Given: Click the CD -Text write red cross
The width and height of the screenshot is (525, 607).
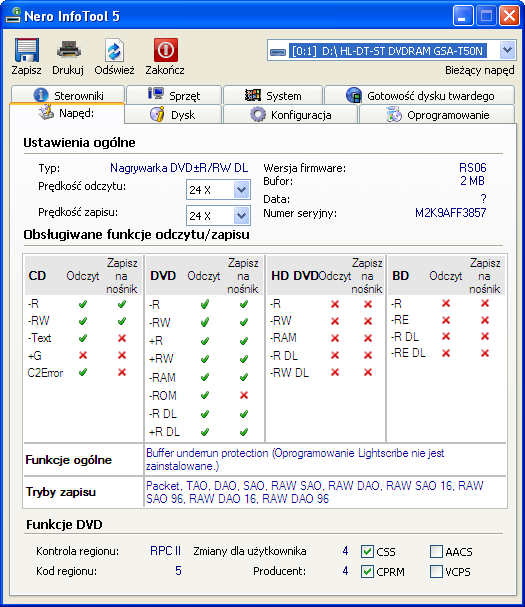Looking at the screenshot, I should pyautogui.click(x=122, y=338).
